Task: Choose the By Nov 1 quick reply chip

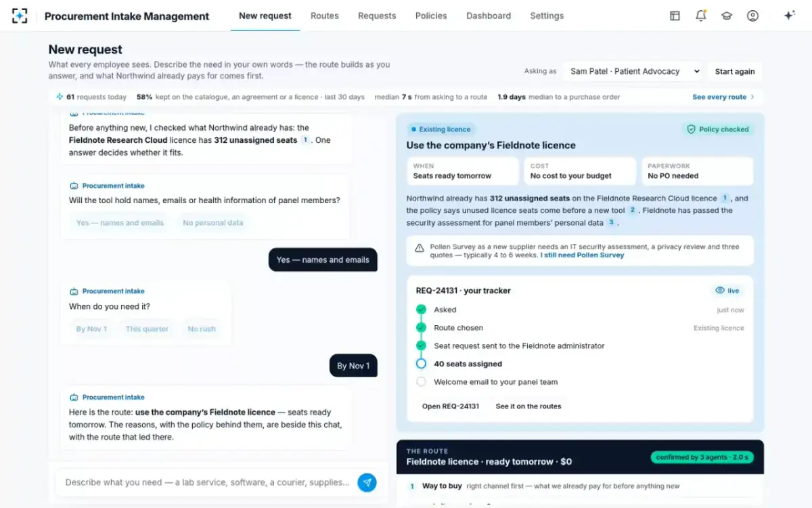Action: tap(91, 329)
